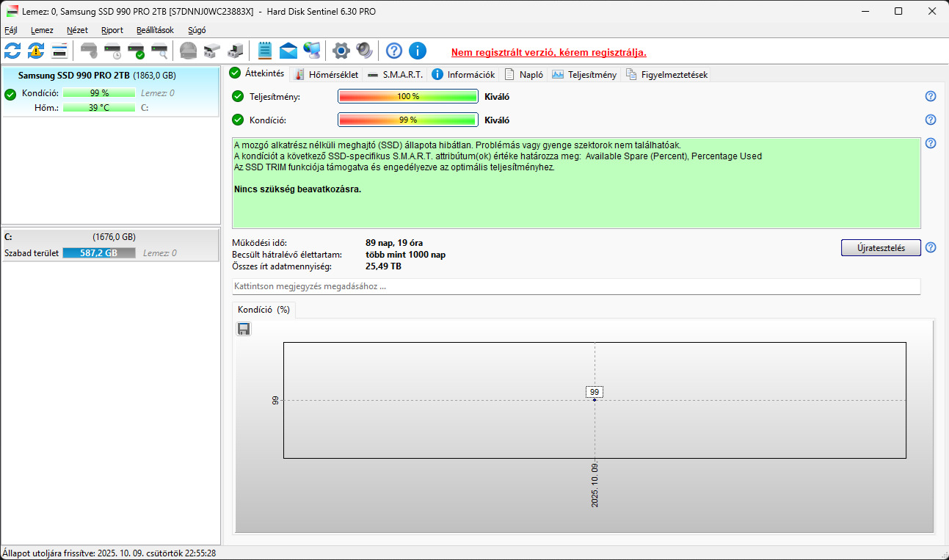Click the gray disk with shield icon
The image size is (949, 560).
[89, 51]
